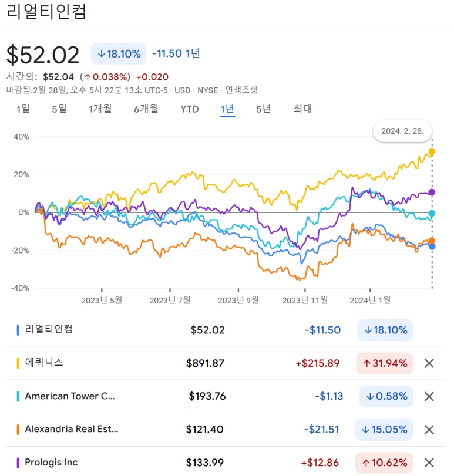454x476 pixels.
Task: Click the $52.02 main price
Action: point(42,55)
